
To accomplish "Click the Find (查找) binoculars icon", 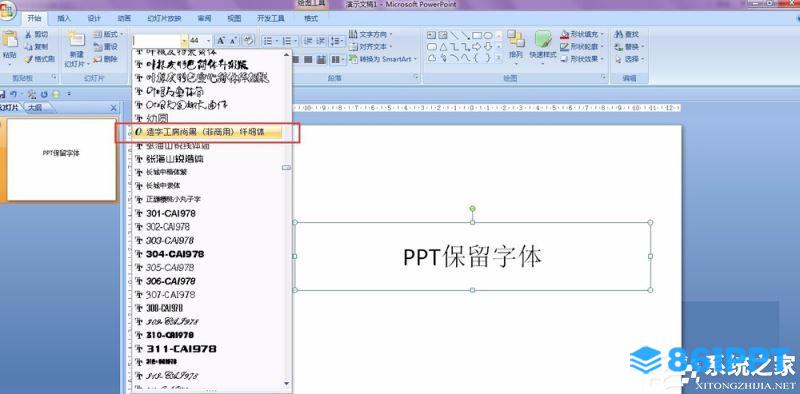I will [x=619, y=34].
